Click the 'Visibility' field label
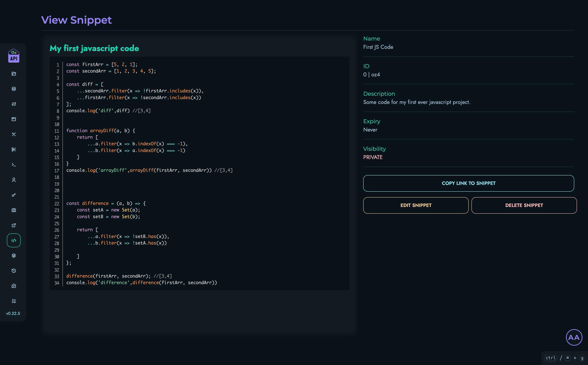Screen dimensions: 588x365 click(x=374, y=149)
